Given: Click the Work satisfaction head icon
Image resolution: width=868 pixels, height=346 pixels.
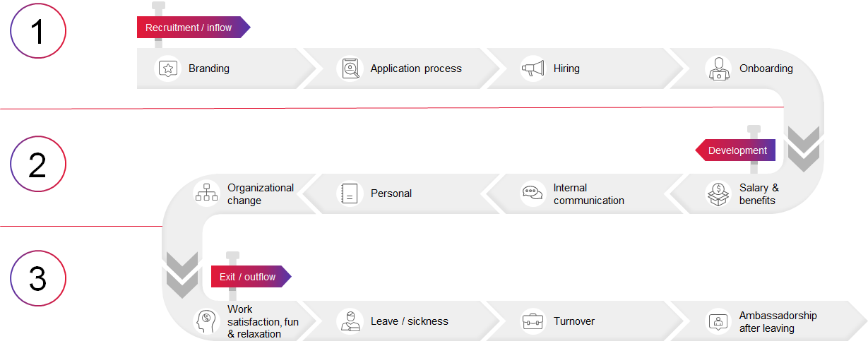Looking at the screenshot, I should tap(206, 321).
